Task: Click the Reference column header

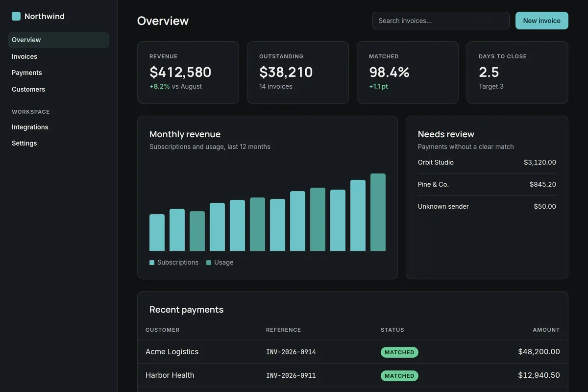Action: pyautogui.click(x=284, y=330)
